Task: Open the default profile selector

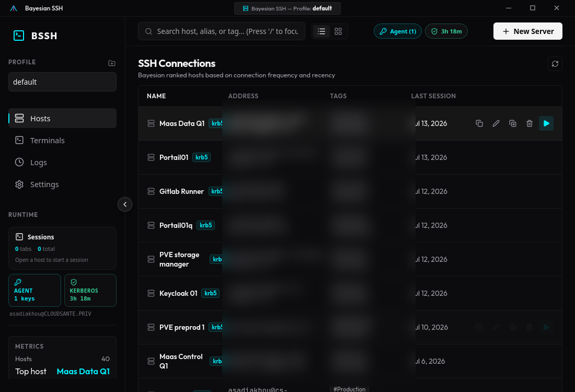Action: click(62, 82)
